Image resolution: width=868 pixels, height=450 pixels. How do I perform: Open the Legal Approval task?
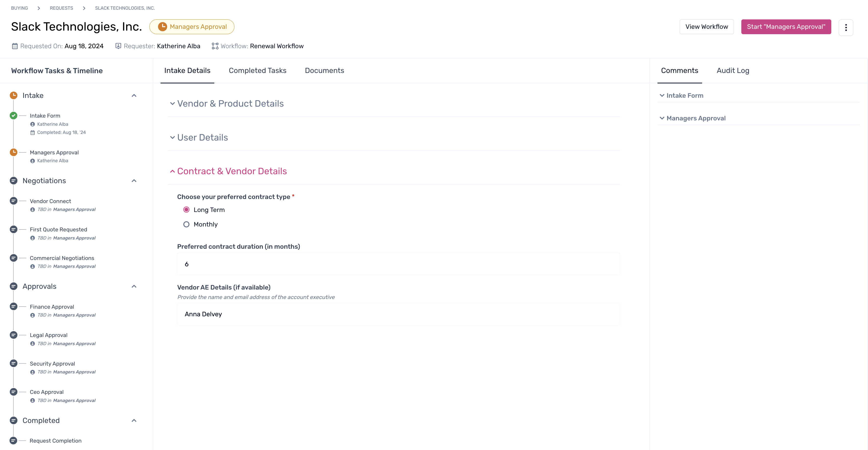click(x=48, y=335)
